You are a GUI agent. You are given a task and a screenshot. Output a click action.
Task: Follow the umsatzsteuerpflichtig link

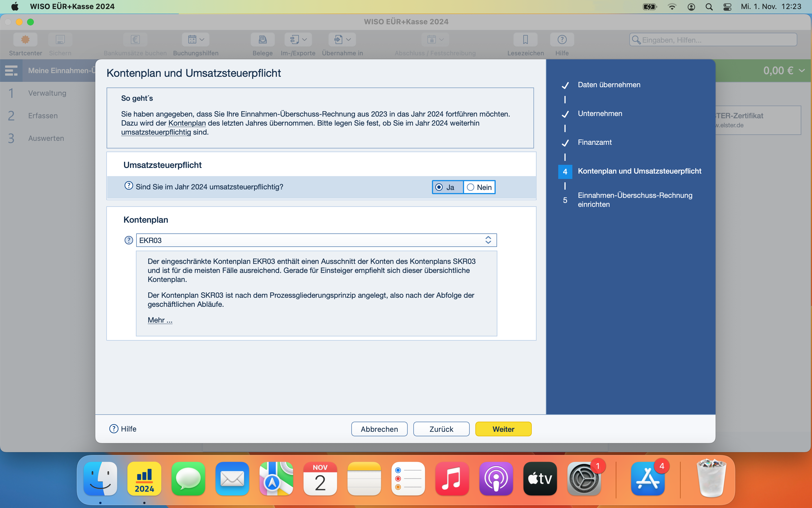(x=156, y=132)
